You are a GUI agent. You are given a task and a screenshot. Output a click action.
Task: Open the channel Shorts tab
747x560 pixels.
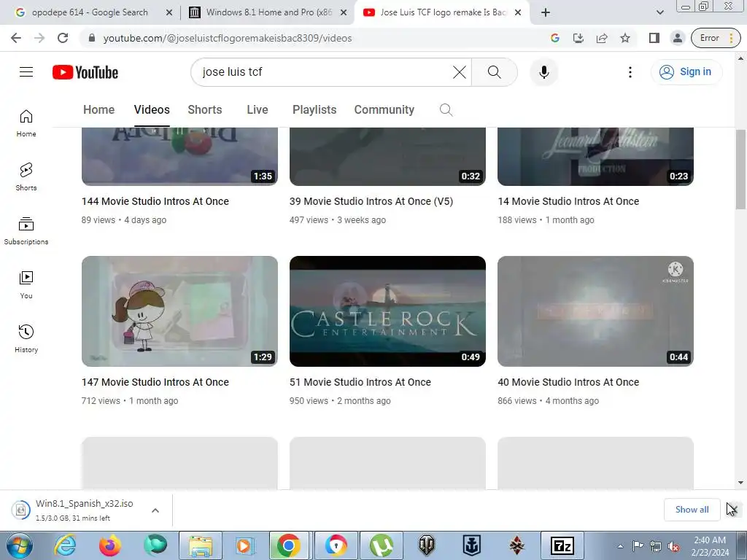(x=205, y=110)
